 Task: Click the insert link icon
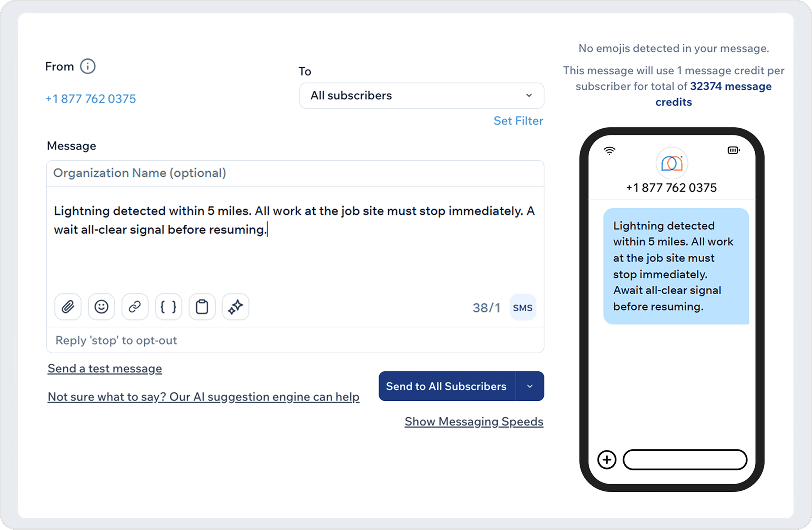pyautogui.click(x=135, y=307)
